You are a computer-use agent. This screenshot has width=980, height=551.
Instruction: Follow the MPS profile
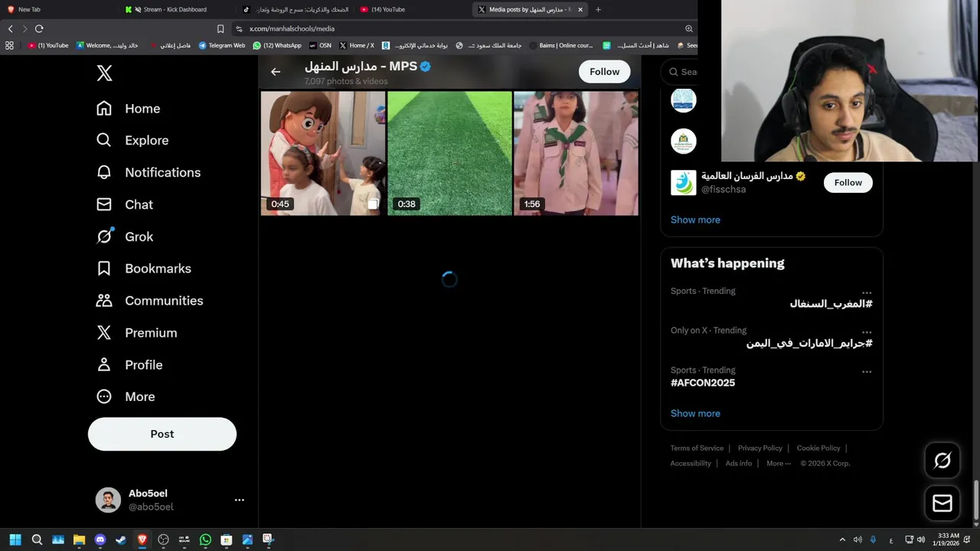(x=604, y=72)
